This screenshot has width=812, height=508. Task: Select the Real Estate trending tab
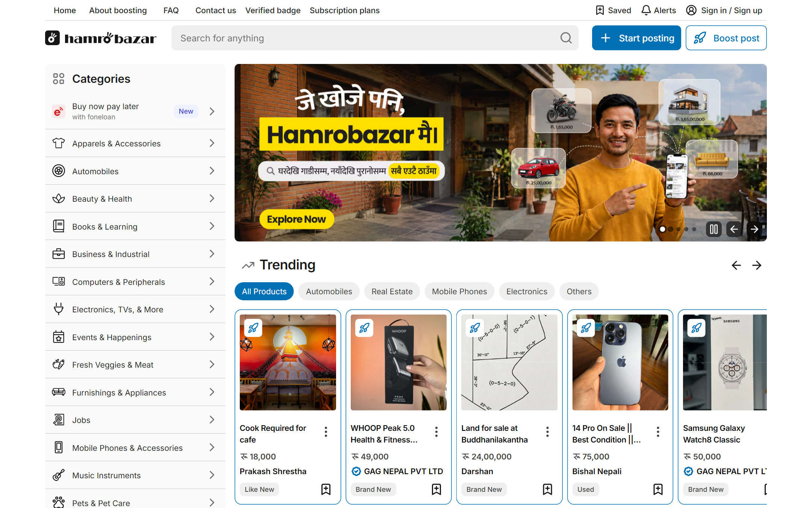click(x=392, y=291)
